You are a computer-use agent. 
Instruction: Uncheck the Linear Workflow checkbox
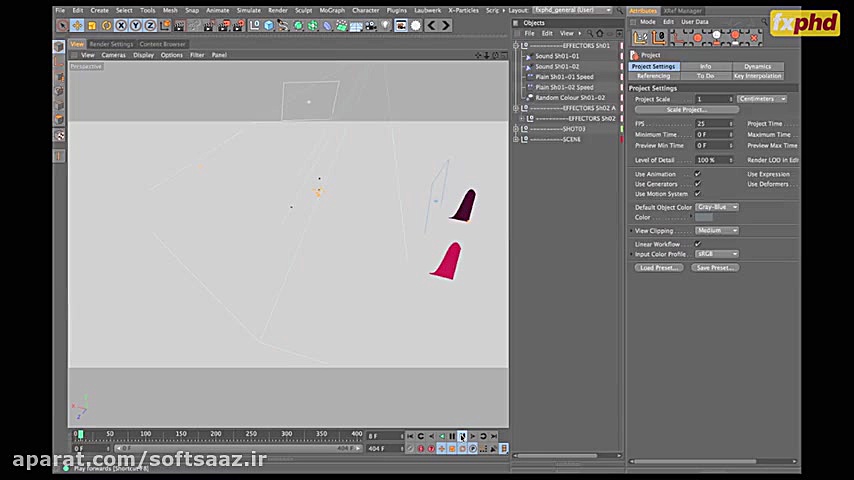coord(697,244)
